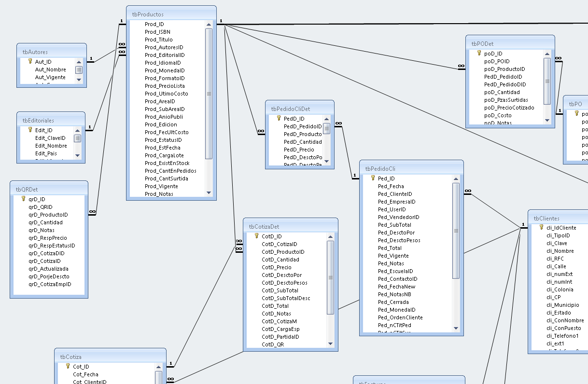
Task: Click the key icon beside Edit_ID
Action: coord(30,130)
